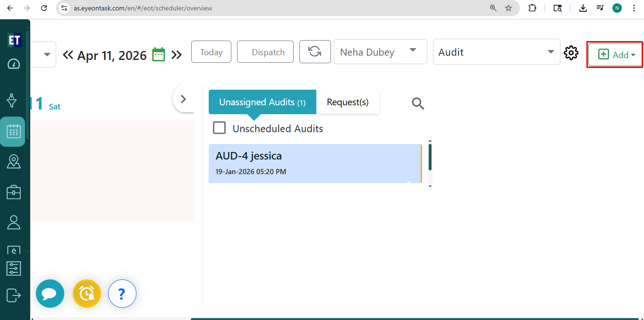The height and width of the screenshot is (320, 644).
Task: Click the refresh scheduler icon button
Action: click(x=315, y=51)
